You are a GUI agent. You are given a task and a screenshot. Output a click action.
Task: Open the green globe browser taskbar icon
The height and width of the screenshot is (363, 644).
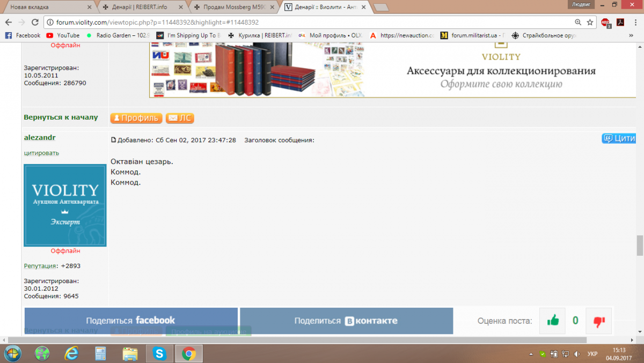[42, 353]
